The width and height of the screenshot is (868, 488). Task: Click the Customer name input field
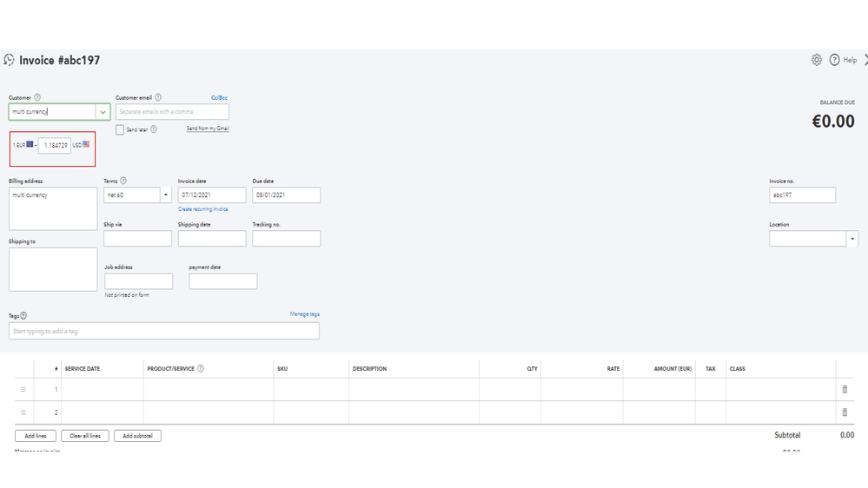pyautogui.click(x=53, y=112)
